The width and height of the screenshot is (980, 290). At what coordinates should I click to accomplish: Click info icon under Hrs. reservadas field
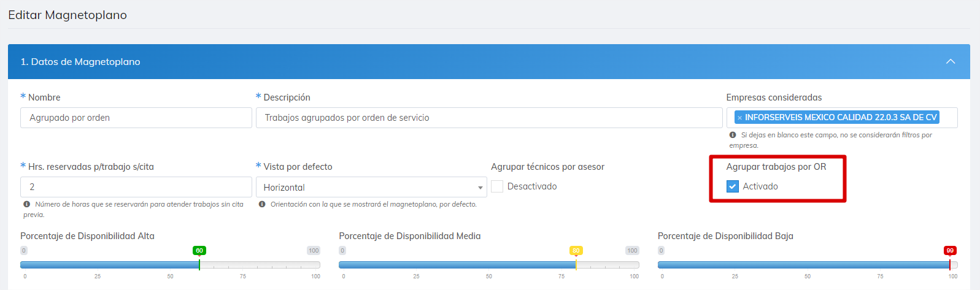tap(26, 204)
